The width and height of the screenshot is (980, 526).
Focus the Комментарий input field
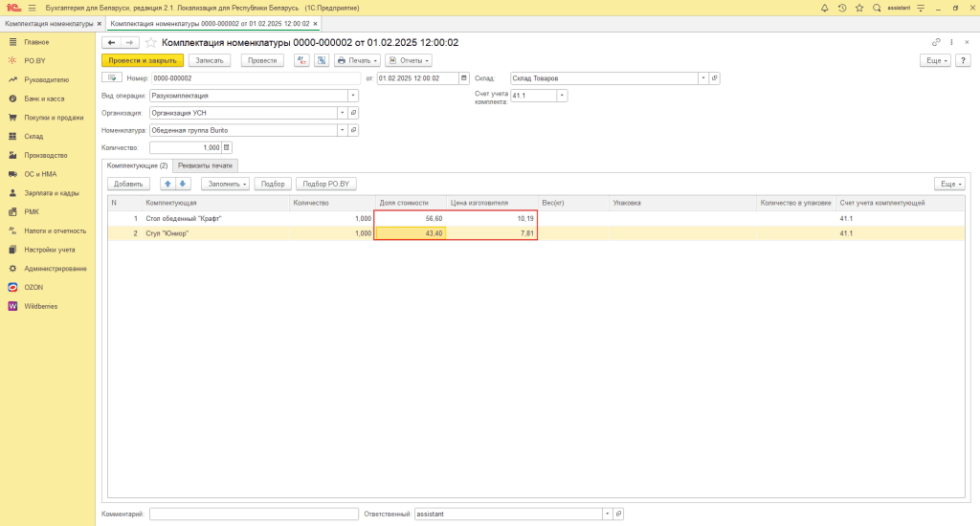coord(254,514)
